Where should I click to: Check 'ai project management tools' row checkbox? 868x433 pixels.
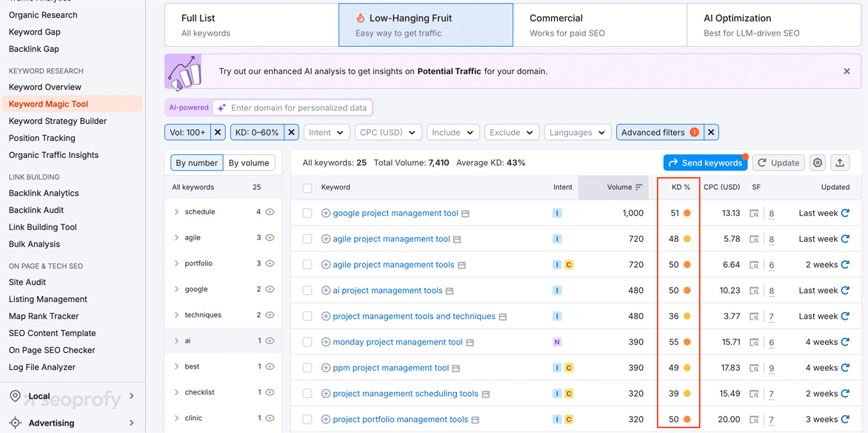tap(307, 291)
